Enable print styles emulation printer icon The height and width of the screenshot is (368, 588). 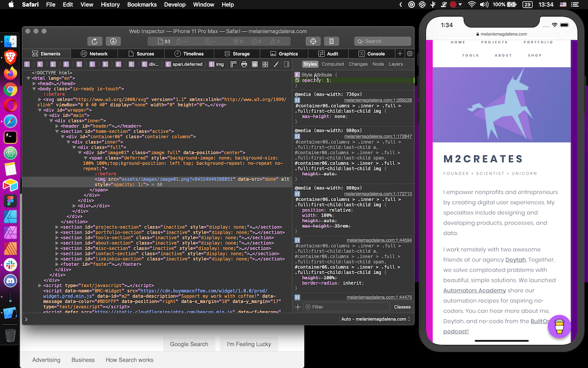click(x=244, y=64)
